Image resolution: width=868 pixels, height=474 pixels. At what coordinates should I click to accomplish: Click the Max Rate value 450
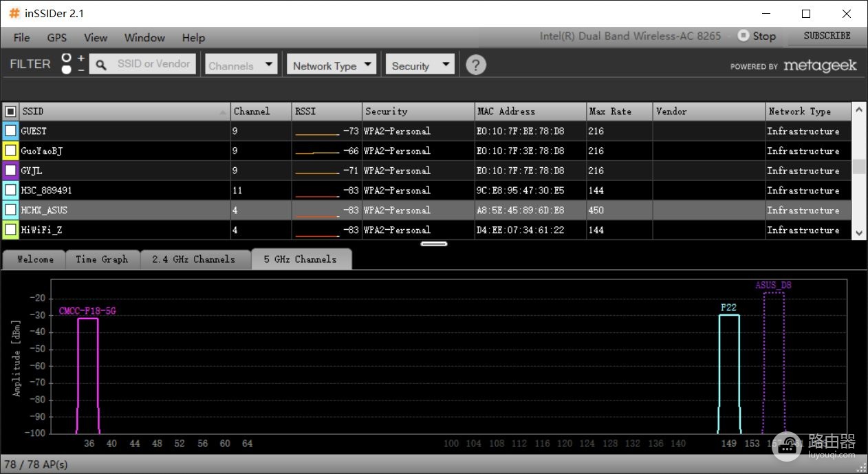point(596,211)
